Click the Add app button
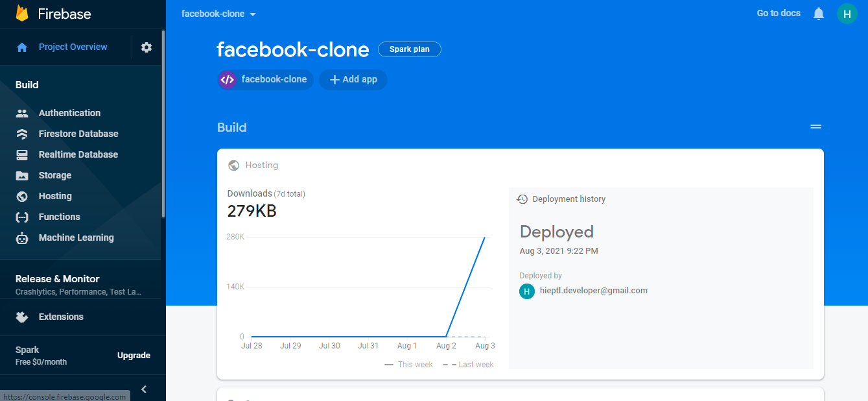Viewport: 868px width, 401px height. (353, 80)
